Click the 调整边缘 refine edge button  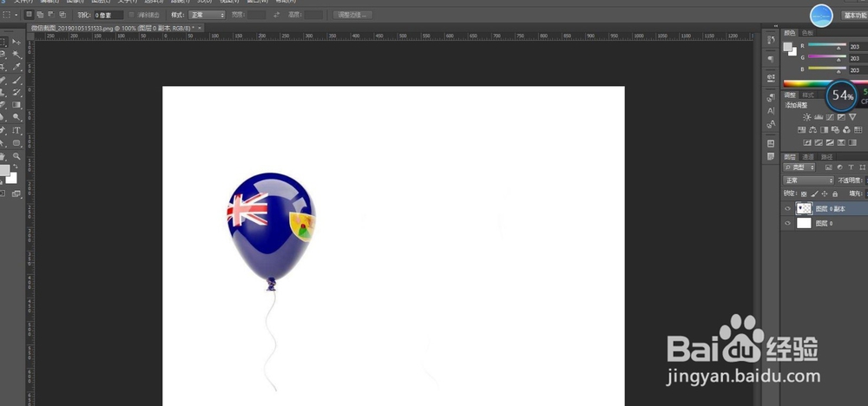352,15
